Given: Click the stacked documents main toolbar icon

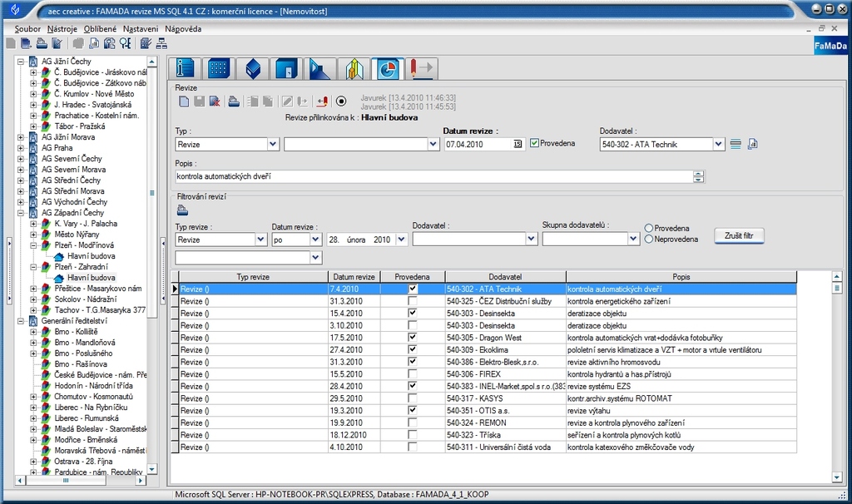Looking at the screenshot, I should click(26, 43).
